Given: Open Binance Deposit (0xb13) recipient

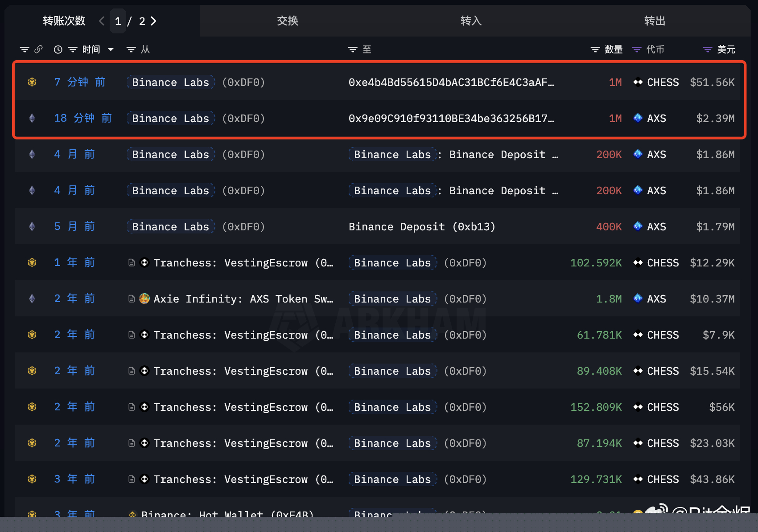Looking at the screenshot, I should click(422, 227).
